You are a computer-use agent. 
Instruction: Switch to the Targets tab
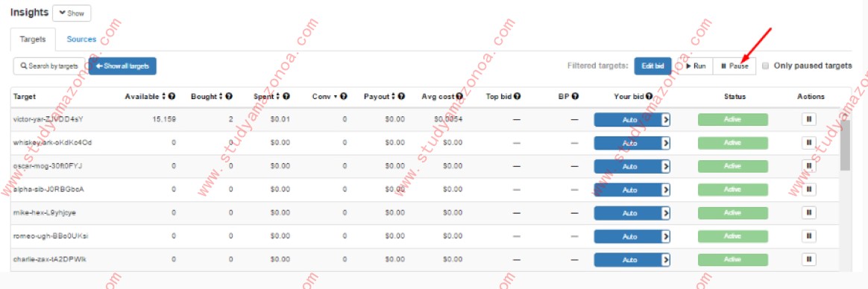pos(33,39)
